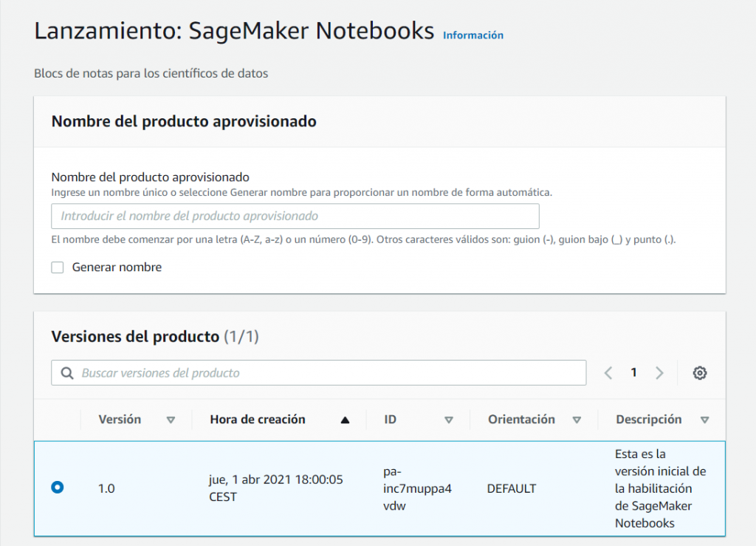Click the provisioned product name input field
Viewport: 756px width, 546px height.
294,215
